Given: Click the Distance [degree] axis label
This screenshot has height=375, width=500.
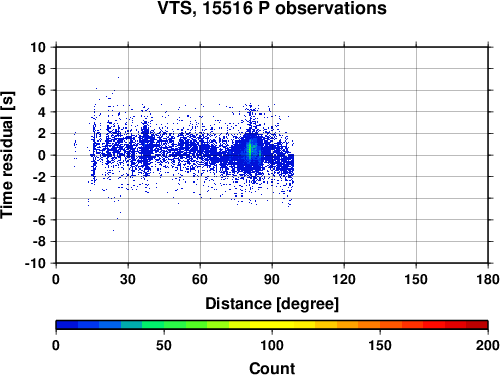Looking at the screenshot, I should tap(272, 304).
